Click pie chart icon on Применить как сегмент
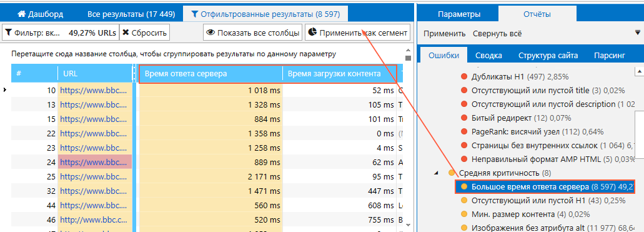 click(312, 33)
